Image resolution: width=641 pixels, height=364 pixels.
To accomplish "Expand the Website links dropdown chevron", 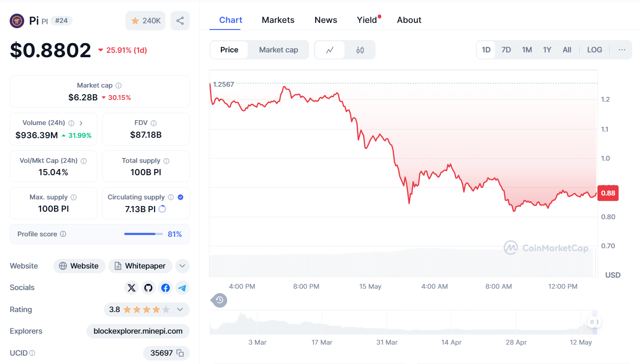I will tap(182, 266).
